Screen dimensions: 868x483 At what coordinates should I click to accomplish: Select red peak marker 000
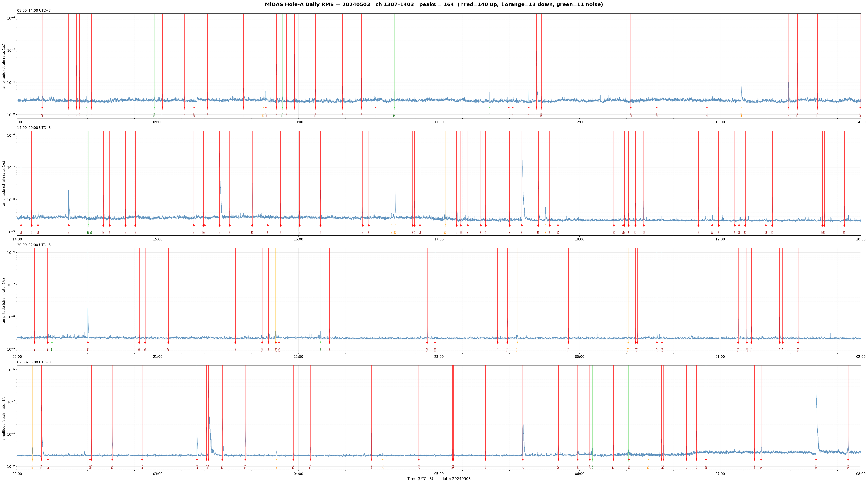pyautogui.click(x=42, y=108)
